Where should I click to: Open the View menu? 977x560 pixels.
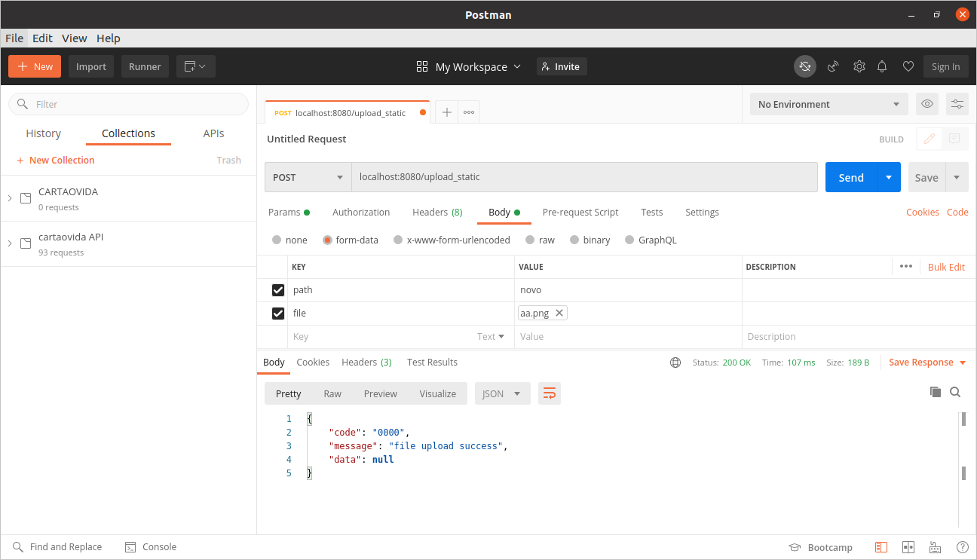[75, 38]
